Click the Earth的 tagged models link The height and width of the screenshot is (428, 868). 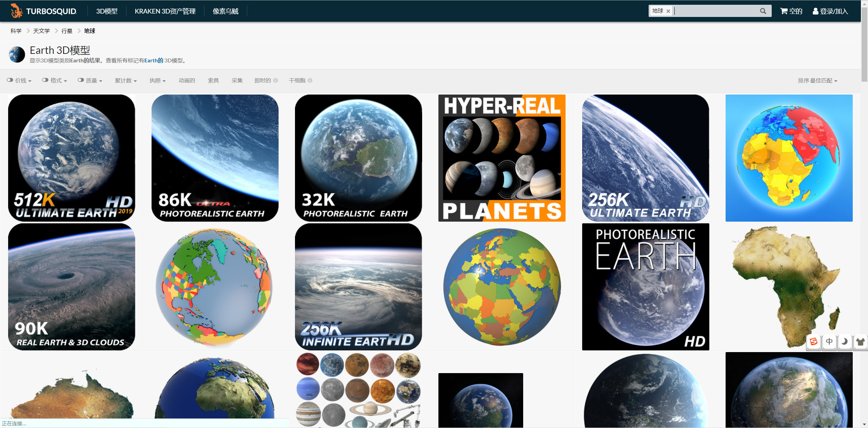[x=154, y=60]
